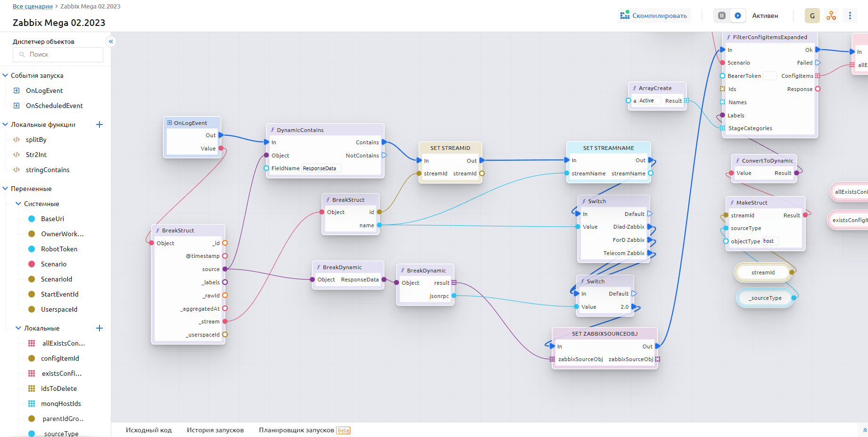Click the orange dependencies graph icon
868x437 pixels.
coord(831,16)
